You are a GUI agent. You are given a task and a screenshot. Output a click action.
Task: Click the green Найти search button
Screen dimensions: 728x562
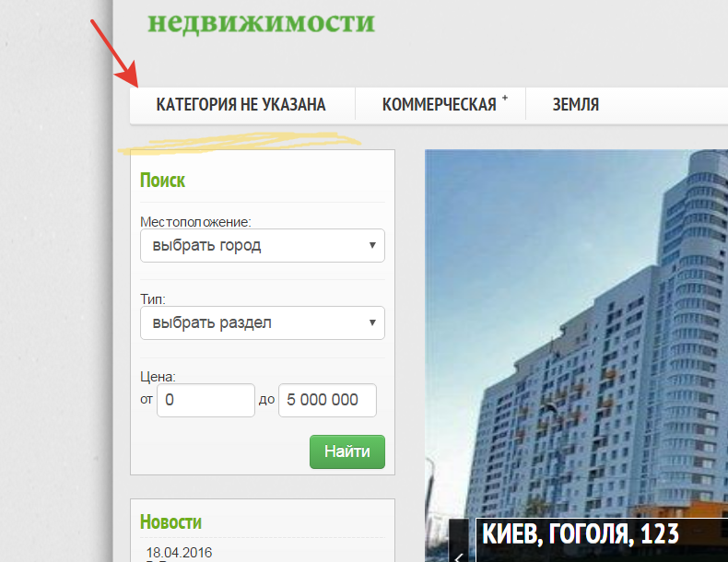(347, 451)
